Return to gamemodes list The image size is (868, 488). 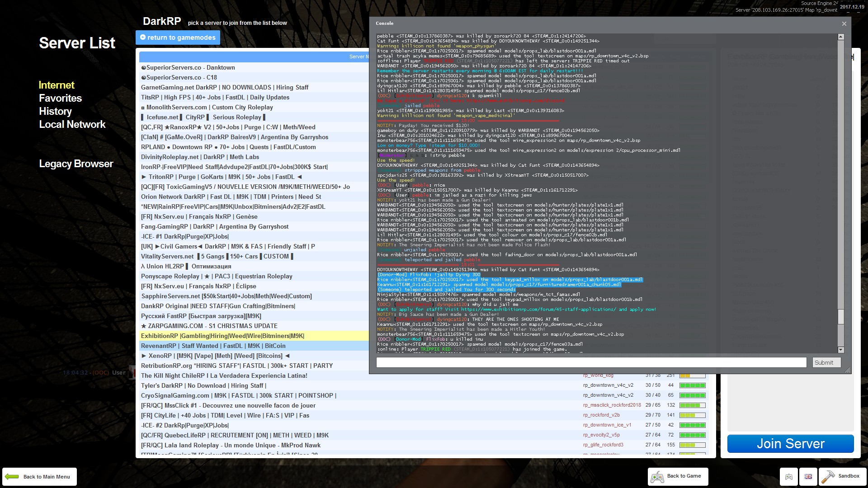(x=178, y=38)
